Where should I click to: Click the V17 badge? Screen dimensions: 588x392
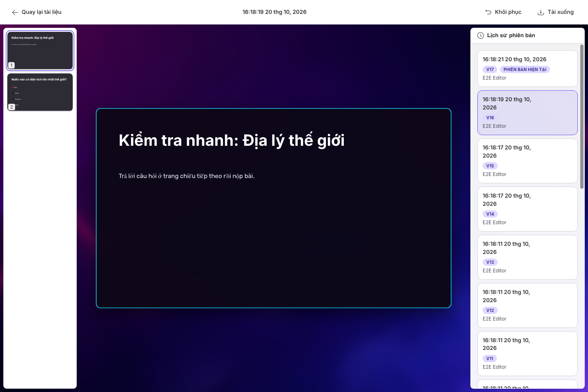[490, 69]
